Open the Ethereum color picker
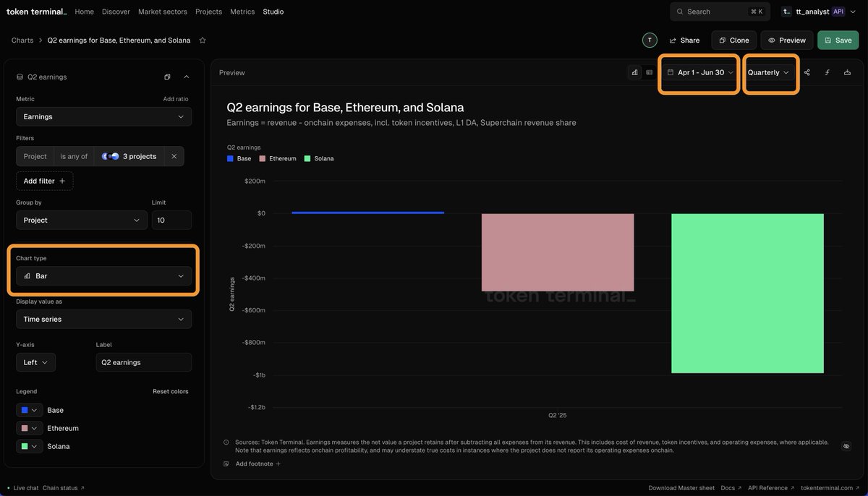868x496 pixels. pos(29,428)
